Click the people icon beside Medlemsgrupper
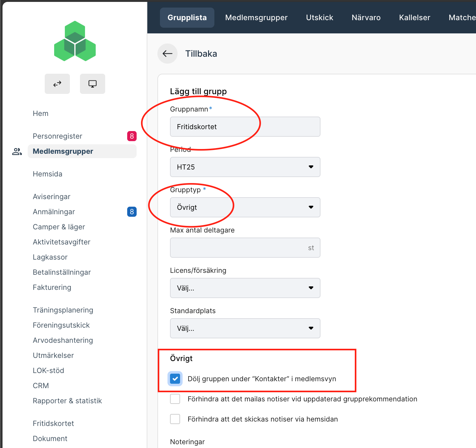This screenshot has height=448, width=476. pos(17,152)
